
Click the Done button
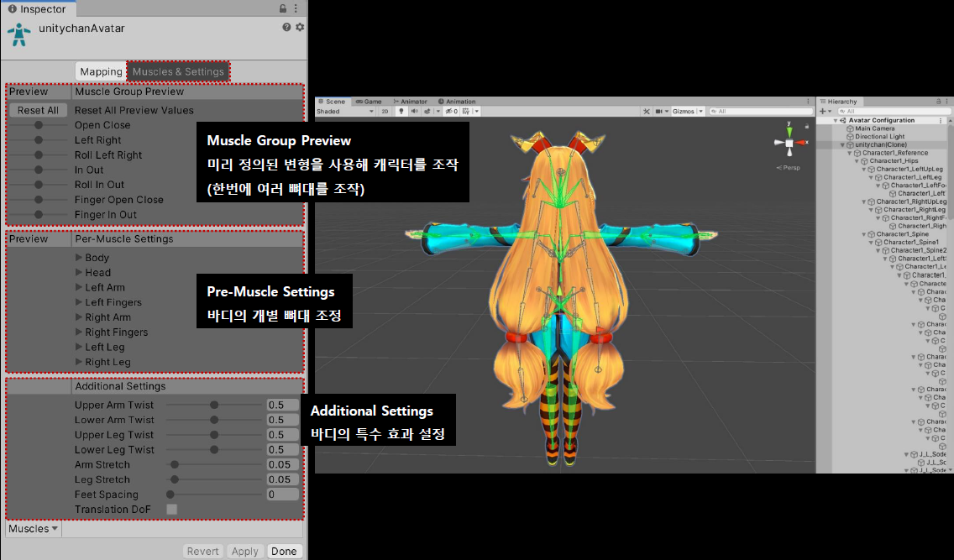pos(284,551)
